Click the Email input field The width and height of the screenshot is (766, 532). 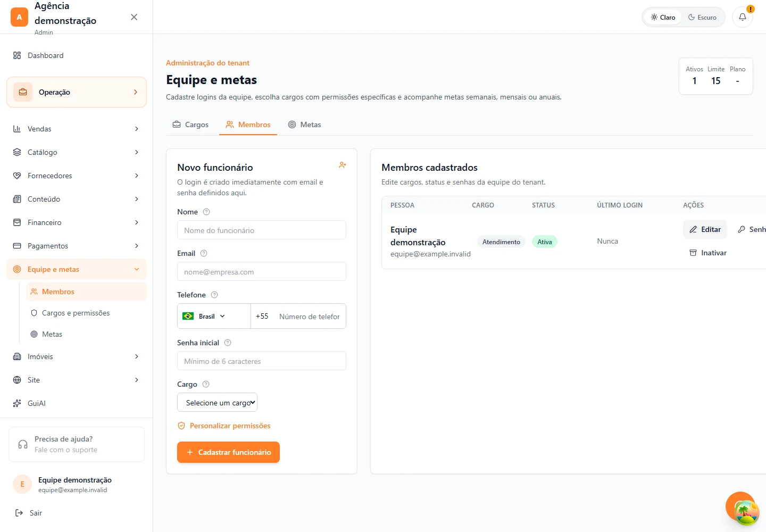262,272
